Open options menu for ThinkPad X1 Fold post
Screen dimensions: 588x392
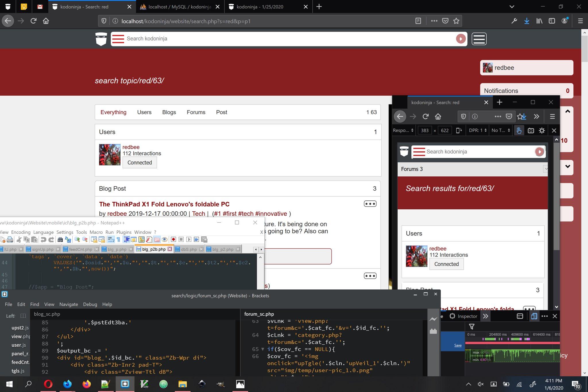tap(370, 204)
